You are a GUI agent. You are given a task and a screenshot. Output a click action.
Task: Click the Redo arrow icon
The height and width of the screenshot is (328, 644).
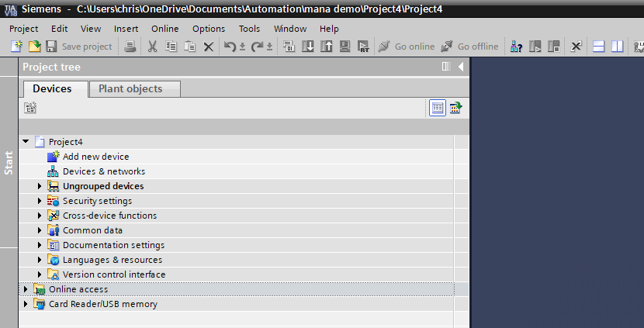point(257,47)
